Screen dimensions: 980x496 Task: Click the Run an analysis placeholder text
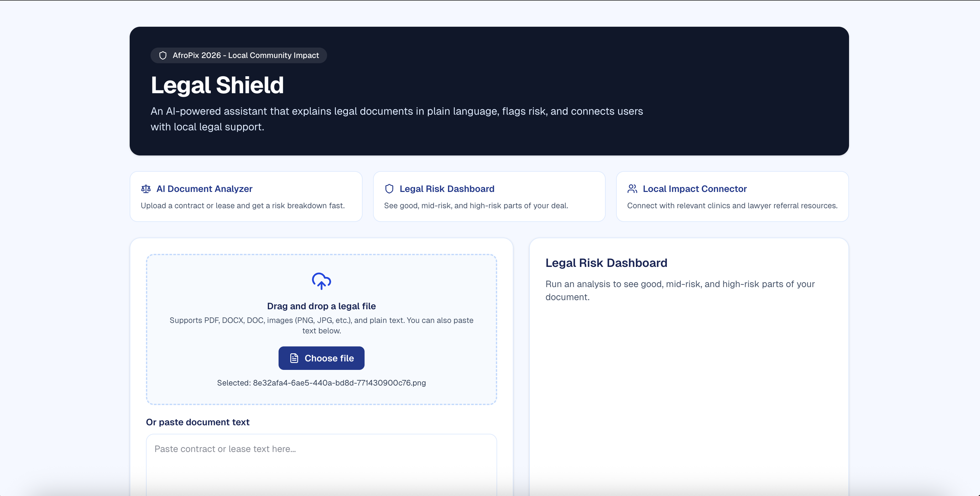point(680,290)
